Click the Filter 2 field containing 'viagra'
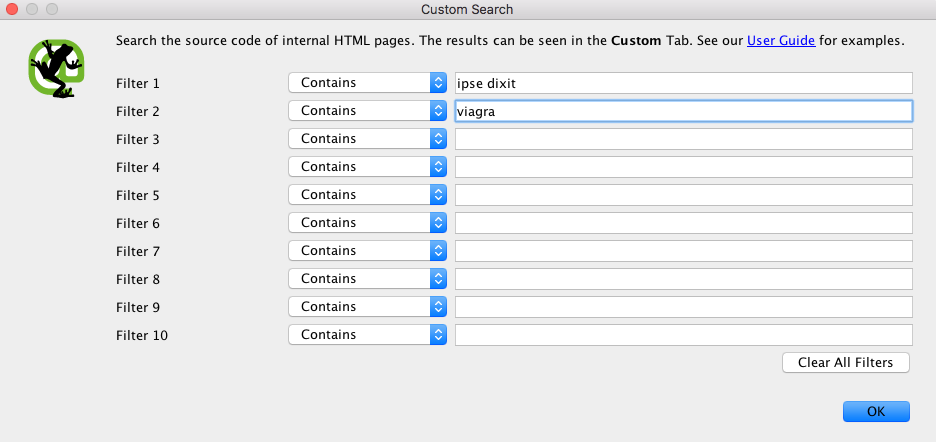 683,111
